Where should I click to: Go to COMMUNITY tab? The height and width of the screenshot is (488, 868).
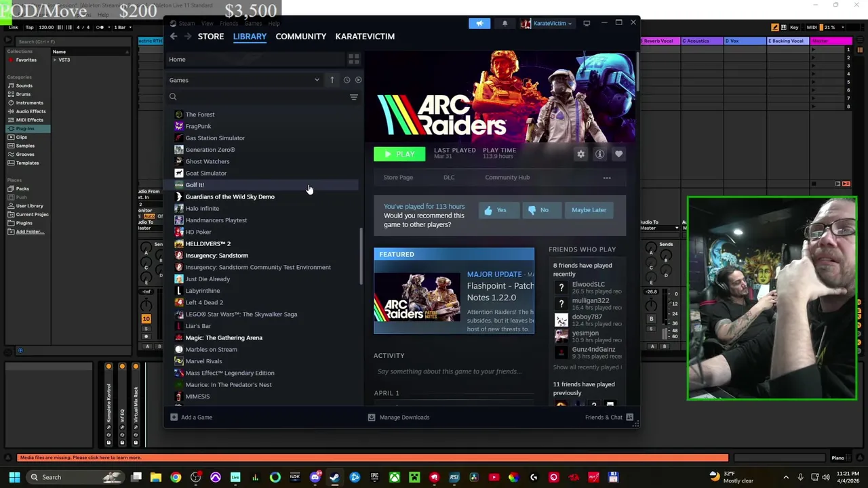point(301,37)
